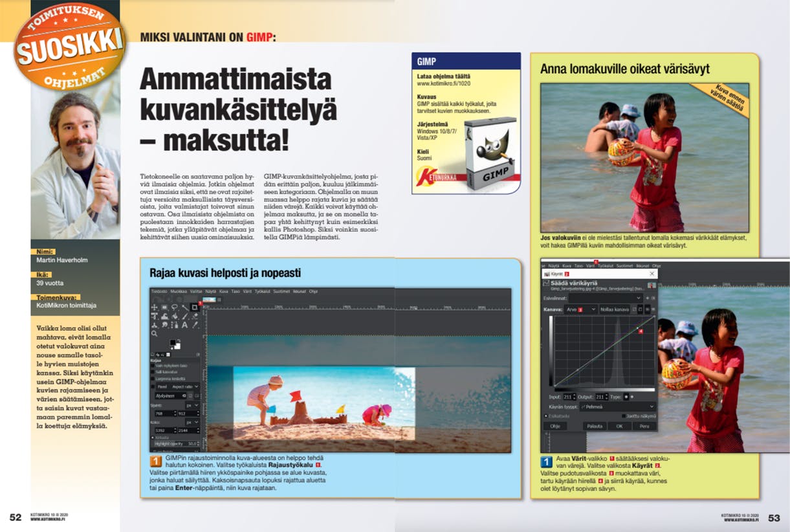Select the Color Picker eyedropper tool
The height and width of the screenshot is (532, 790).
pyautogui.click(x=195, y=325)
